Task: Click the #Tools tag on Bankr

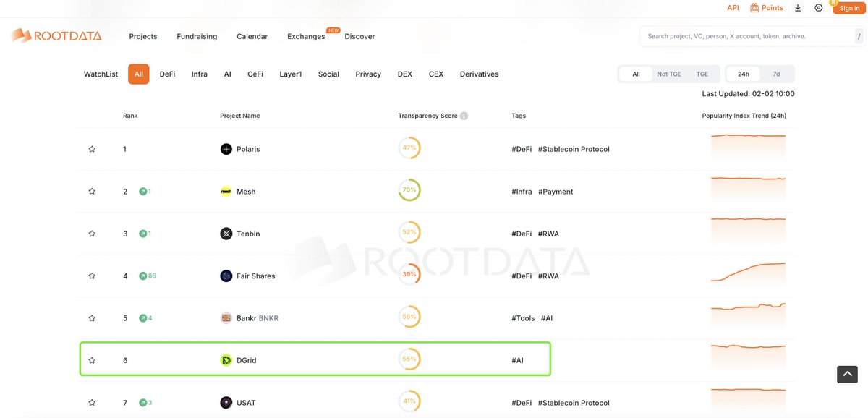Action: 523,318
